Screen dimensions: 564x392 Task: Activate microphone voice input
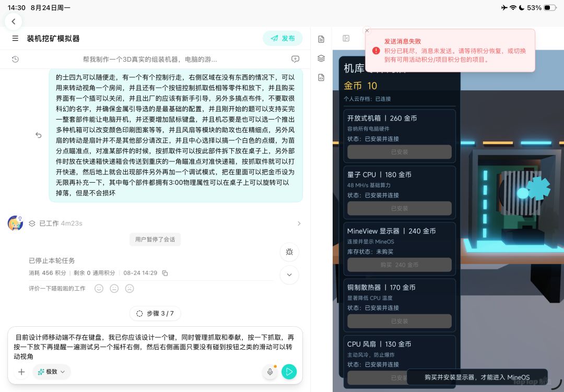tap(270, 372)
